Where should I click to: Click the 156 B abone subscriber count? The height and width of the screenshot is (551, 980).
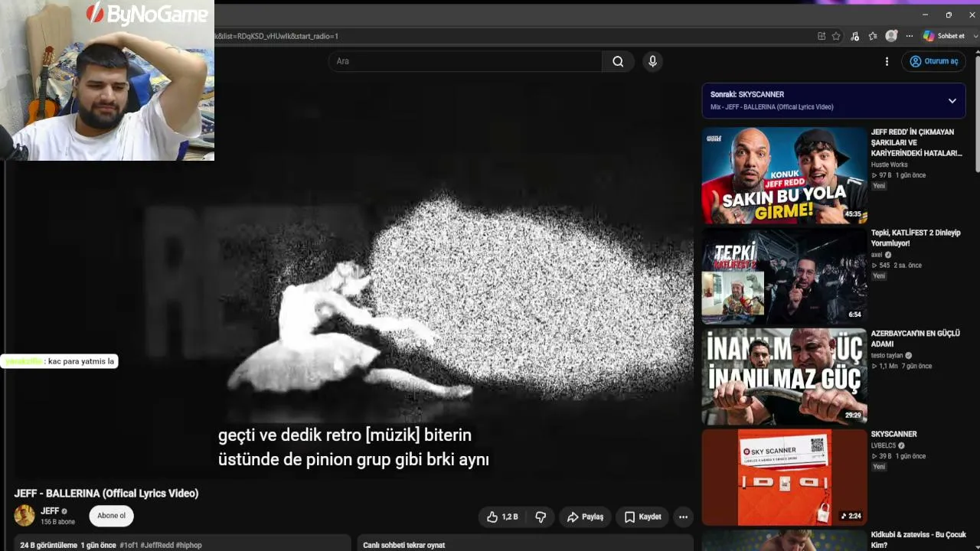(x=57, y=522)
